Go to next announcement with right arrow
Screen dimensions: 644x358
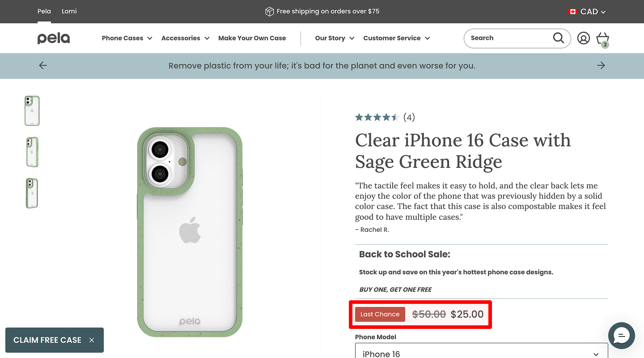coord(601,66)
